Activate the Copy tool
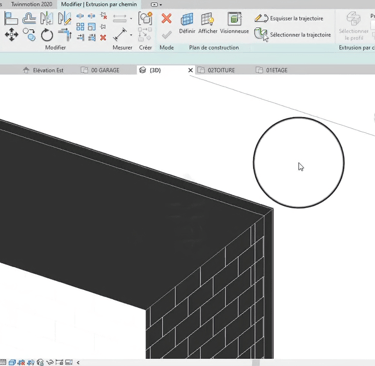The height and width of the screenshot is (366, 375). pos(29,35)
